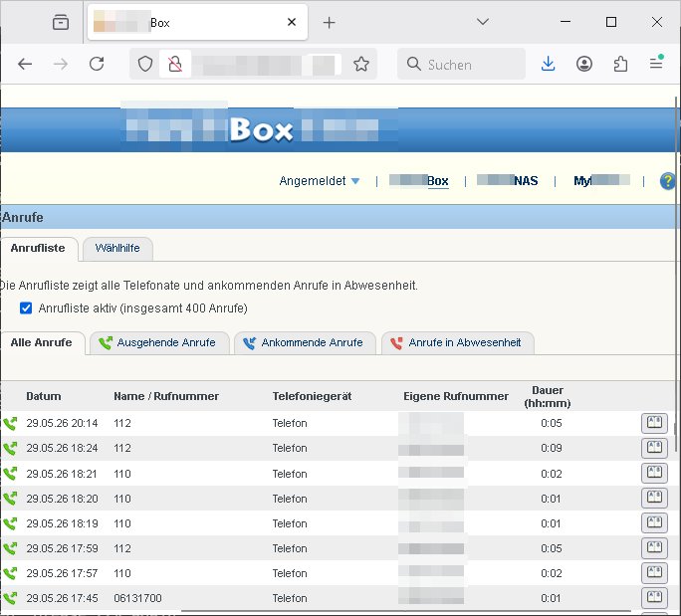Open the Box link in header
This screenshot has height=616, width=681.
coord(419,180)
